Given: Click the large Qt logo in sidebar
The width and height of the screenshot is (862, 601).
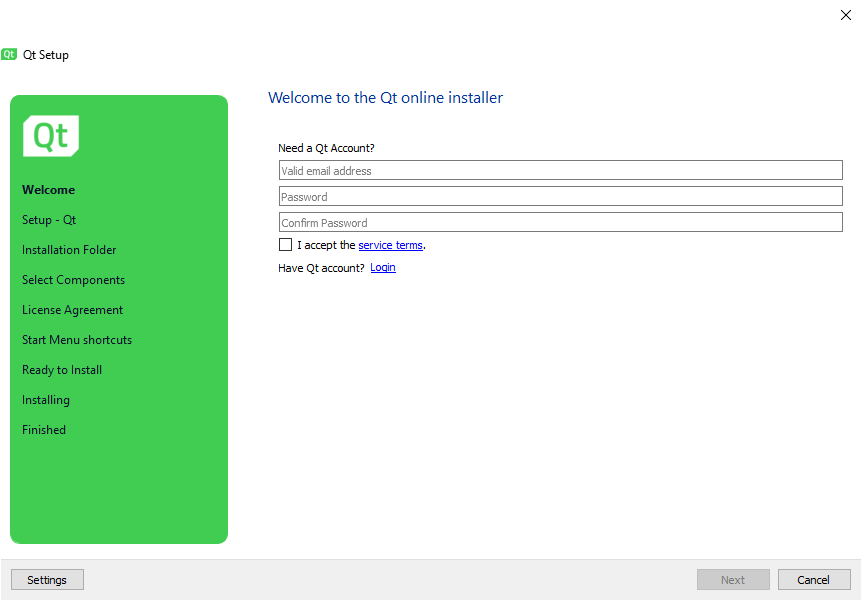Looking at the screenshot, I should tap(51, 136).
